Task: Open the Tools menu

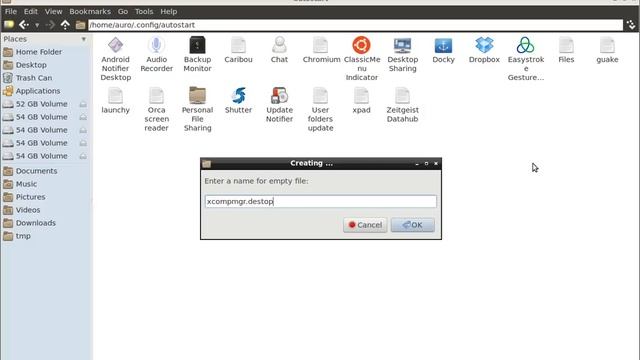Action: pyautogui.click(x=144, y=11)
